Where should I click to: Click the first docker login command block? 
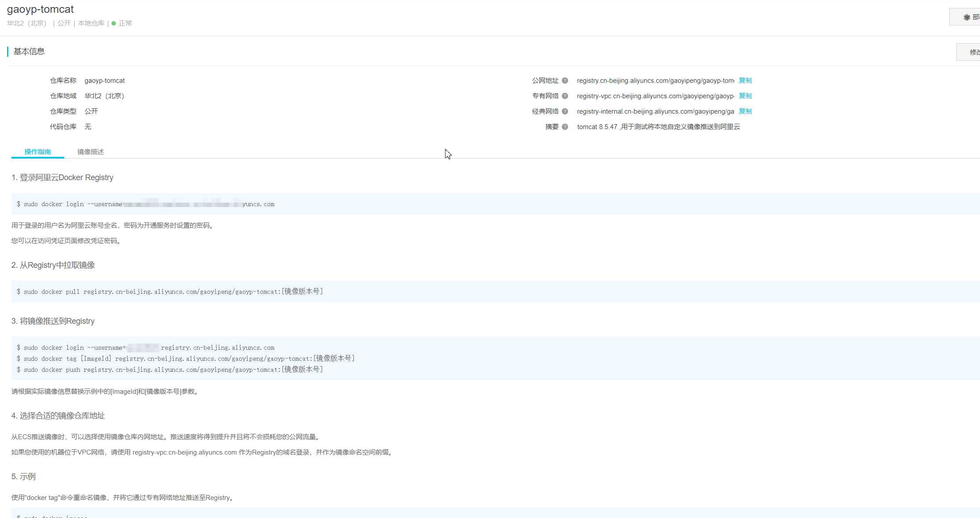(x=145, y=204)
